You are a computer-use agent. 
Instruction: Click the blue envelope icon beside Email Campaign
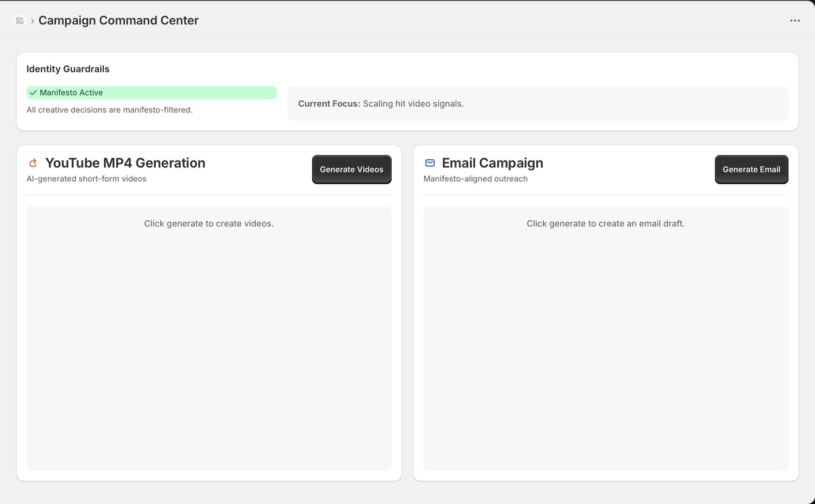(430, 163)
